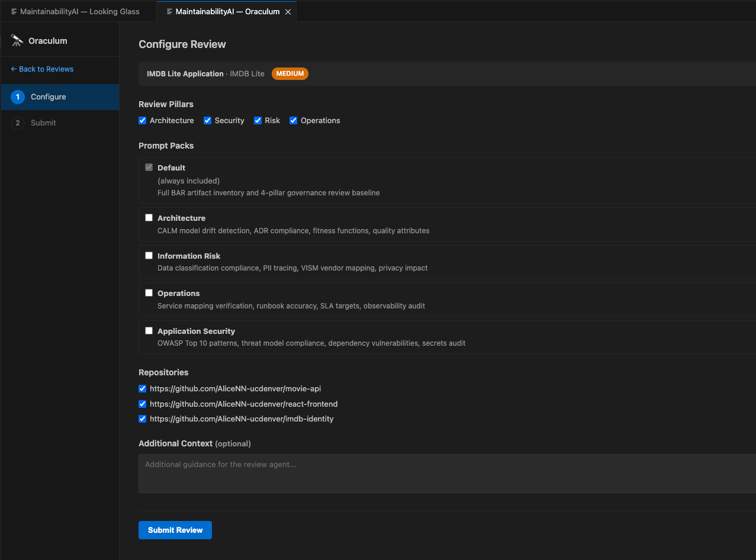Disable the Security review pillar

pyautogui.click(x=207, y=120)
